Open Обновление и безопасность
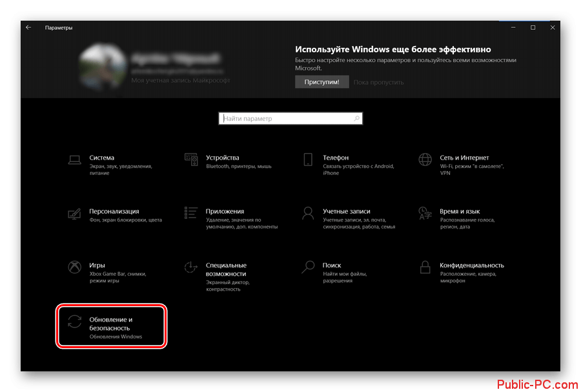The image size is (581, 392). (x=111, y=324)
